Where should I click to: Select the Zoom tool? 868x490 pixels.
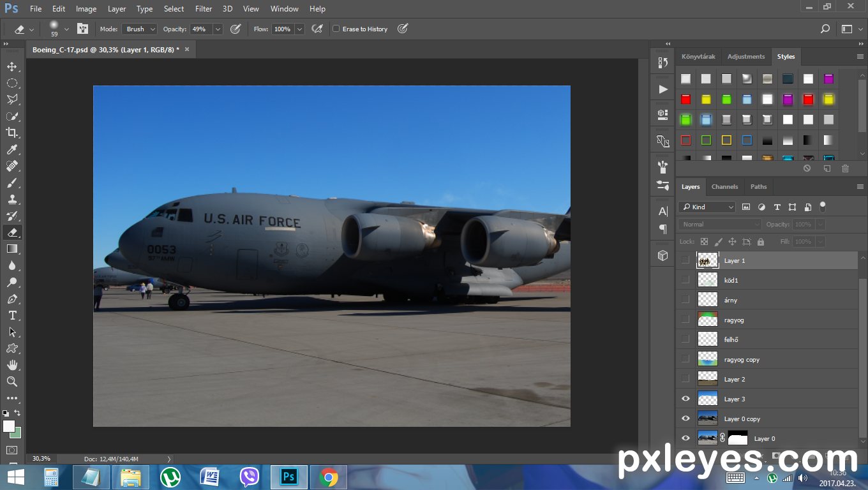[x=11, y=382]
